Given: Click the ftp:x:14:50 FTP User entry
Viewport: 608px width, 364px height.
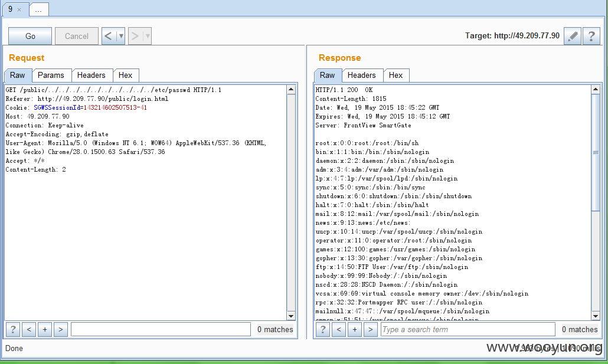Looking at the screenshot, I should tap(391, 267).
